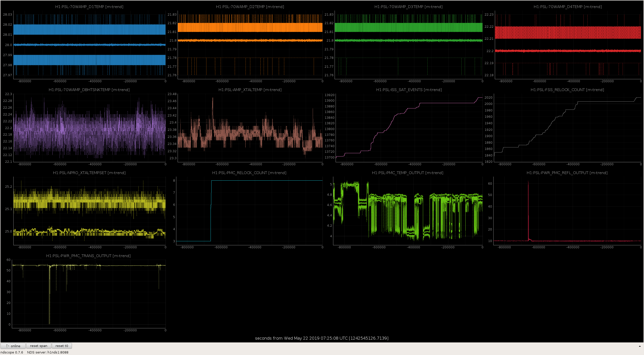Select the H1:PSL-NPRO_XTALTEMPSET plot title
The image size is (644, 355).
point(89,173)
